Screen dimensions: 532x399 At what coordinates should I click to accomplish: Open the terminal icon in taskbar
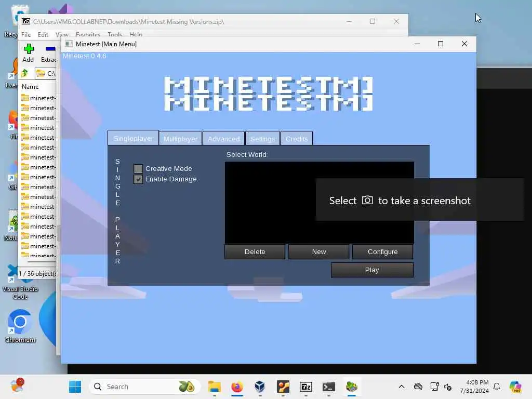pyautogui.click(x=329, y=387)
